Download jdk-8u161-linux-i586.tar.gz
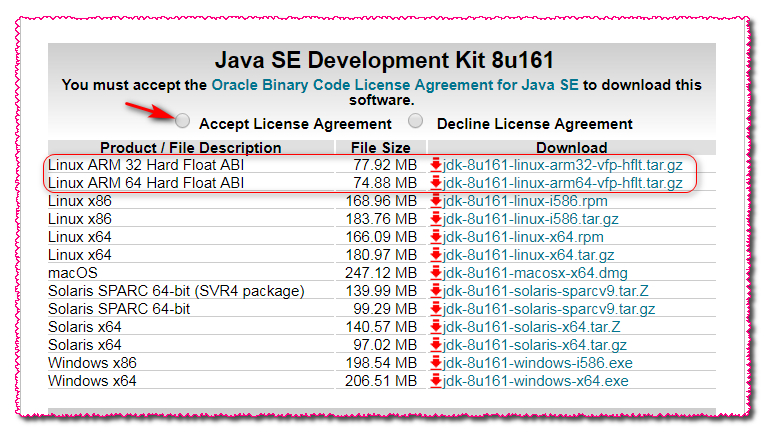766x432 pixels. click(531, 219)
